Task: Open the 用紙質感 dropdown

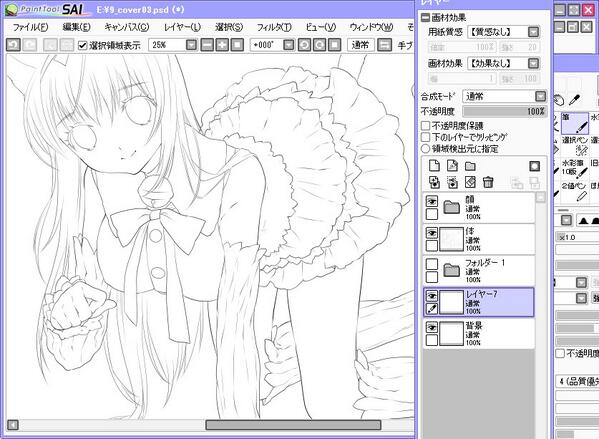Action: pyautogui.click(x=533, y=32)
